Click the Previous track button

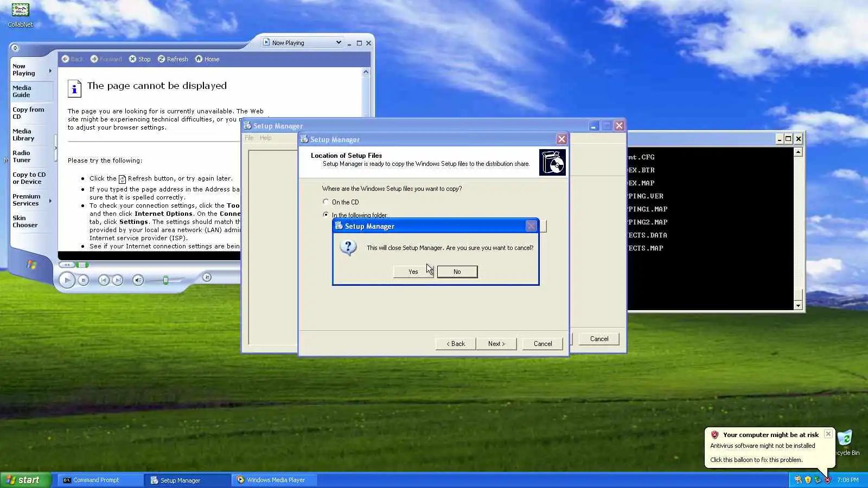tap(104, 280)
